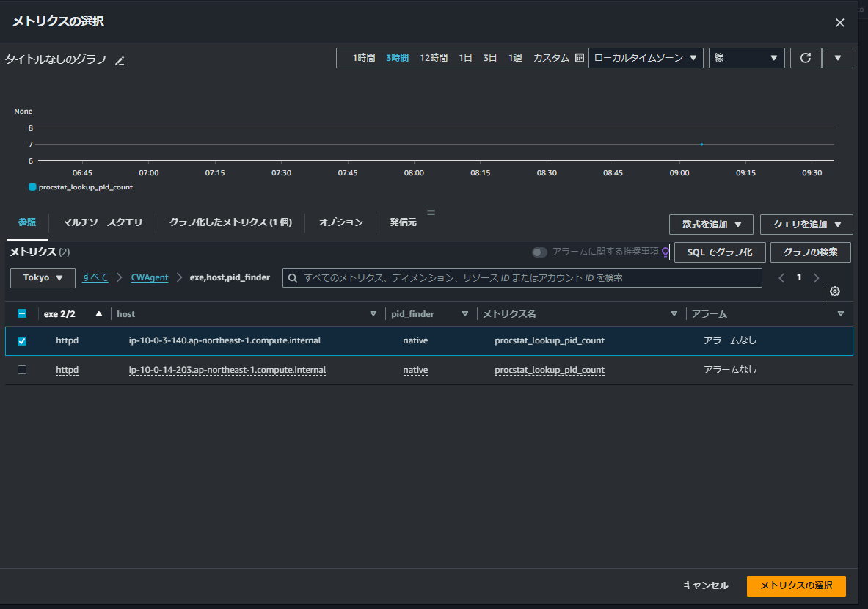The height and width of the screenshot is (609, 868).
Task: Check the ip-10-0-14-203 metric row
Action: (21, 370)
